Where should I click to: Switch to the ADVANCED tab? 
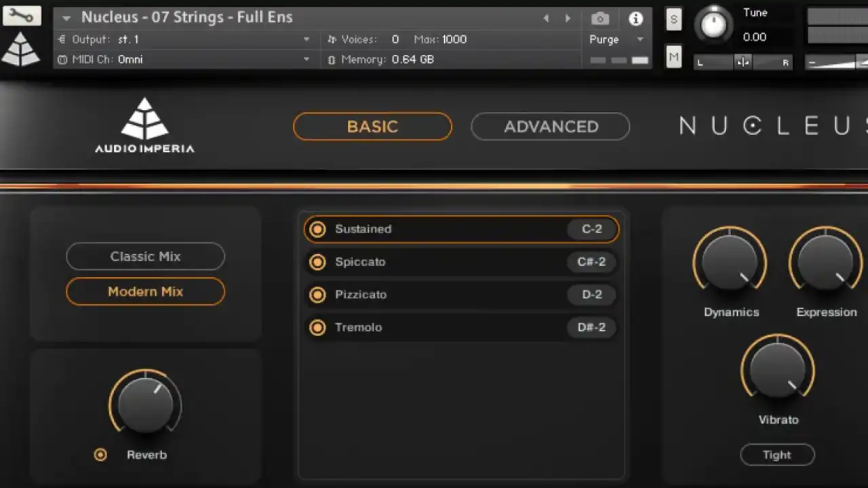[x=551, y=127]
